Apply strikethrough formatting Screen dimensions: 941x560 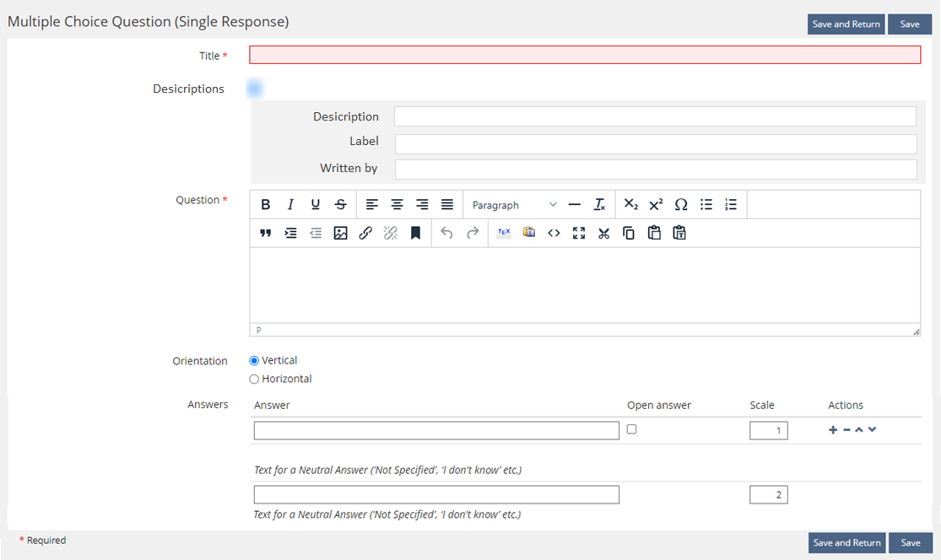tap(340, 205)
